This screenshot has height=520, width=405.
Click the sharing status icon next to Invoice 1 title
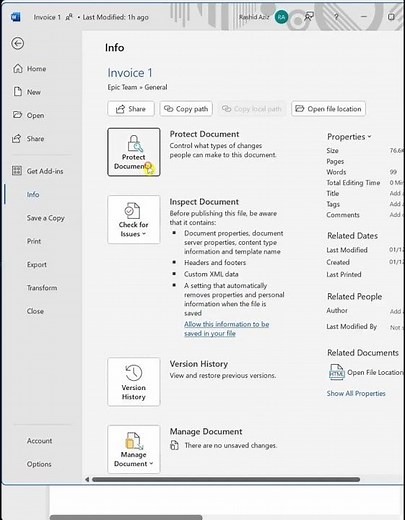(x=69, y=17)
